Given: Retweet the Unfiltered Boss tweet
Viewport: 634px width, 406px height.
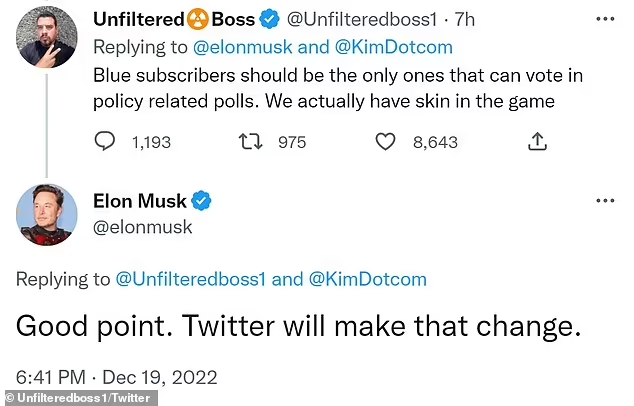Looking at the screenshot, I should [249, 142].
